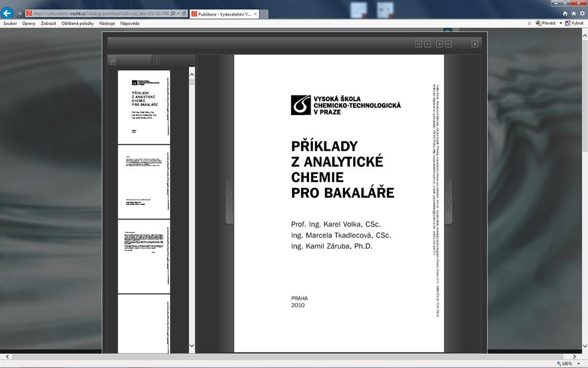Refresh the page with the reload icon
This screenshot has width=588, height=368.
(x=184, y=14)
